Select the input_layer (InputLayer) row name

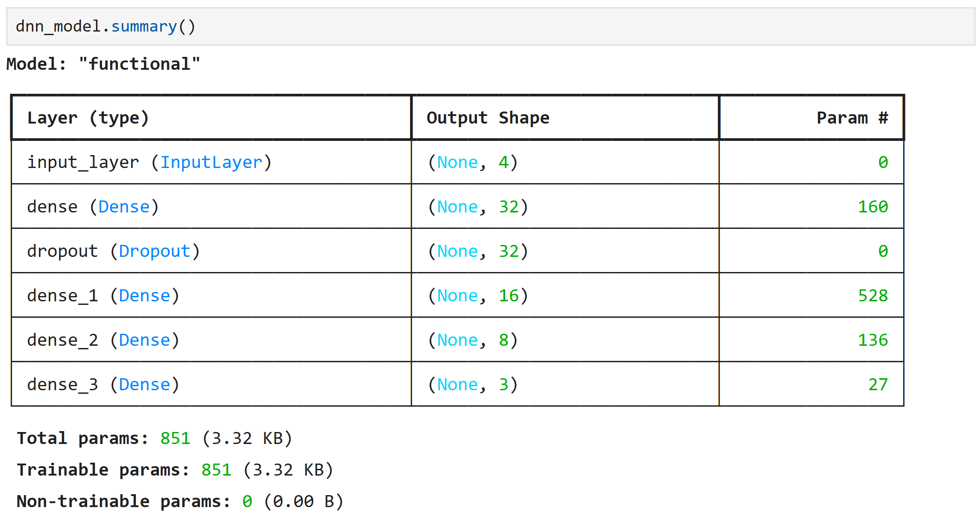click(x=149, y=162)
